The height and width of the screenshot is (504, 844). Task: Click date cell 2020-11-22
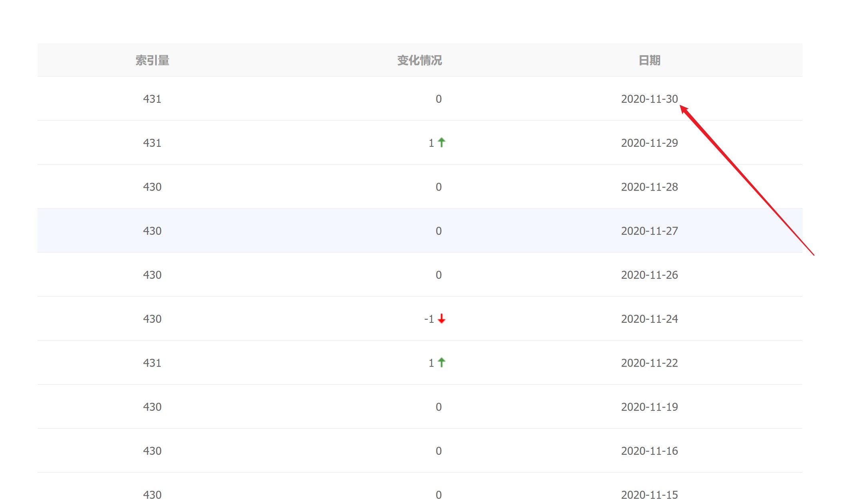pos(649,363)
